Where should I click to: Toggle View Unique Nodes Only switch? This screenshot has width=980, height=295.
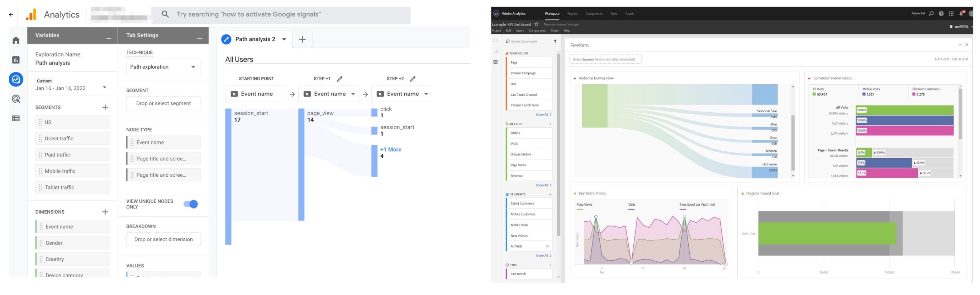191,204
